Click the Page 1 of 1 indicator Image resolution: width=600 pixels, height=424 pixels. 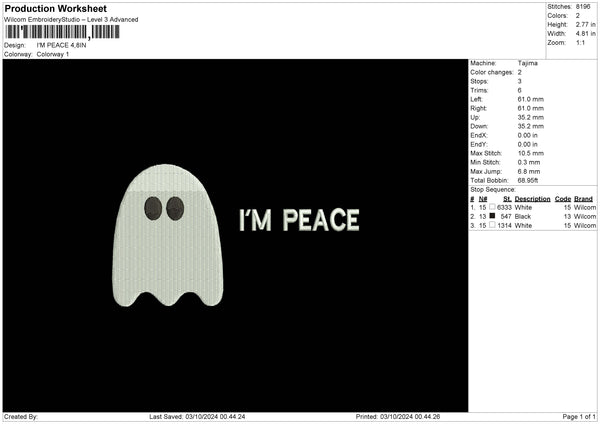pos(579,417)
